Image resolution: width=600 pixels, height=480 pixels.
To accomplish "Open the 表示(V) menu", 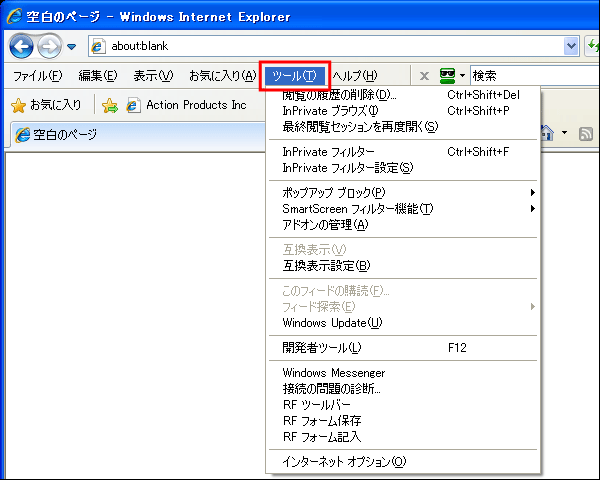I will click(153, 76).
